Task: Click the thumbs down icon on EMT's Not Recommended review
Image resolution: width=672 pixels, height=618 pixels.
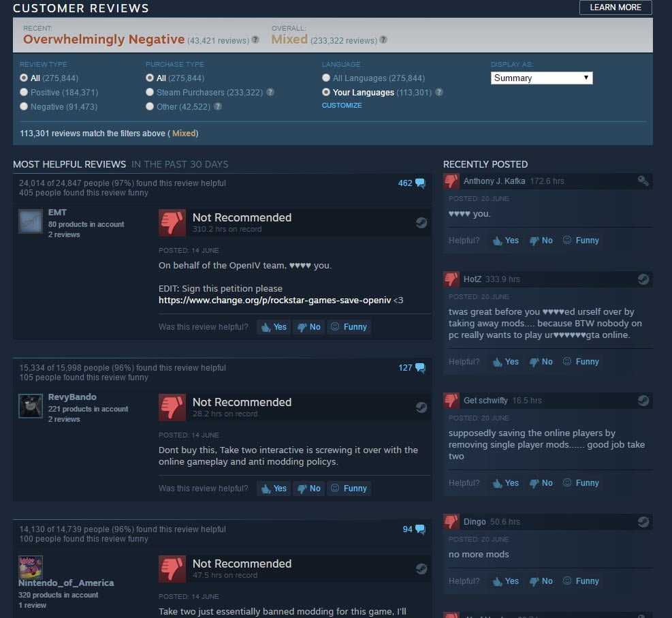Action: click(x=172, y=223)
